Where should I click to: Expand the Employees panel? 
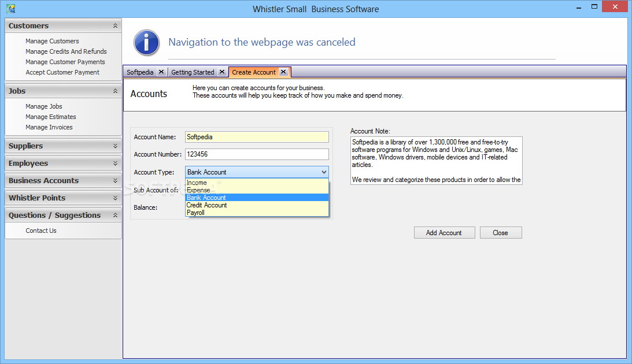coord(115,163)
